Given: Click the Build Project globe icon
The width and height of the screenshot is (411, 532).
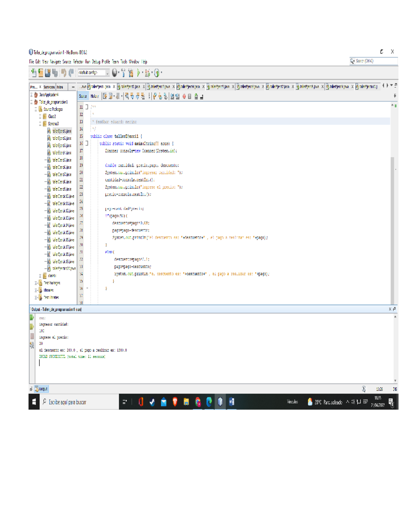Looking at the screenshot, I should (x=114, y=73).
